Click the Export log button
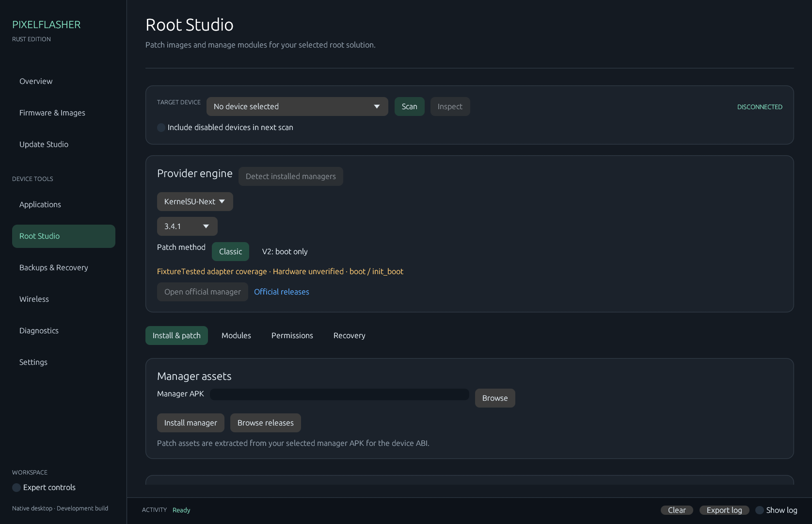Screen dimensions: 812x524 (724, 510)
